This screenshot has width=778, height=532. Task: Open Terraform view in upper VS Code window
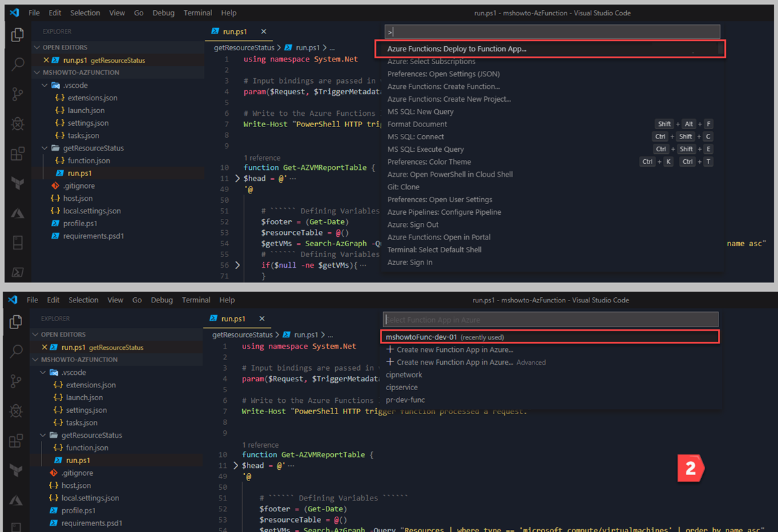[18, 183]
